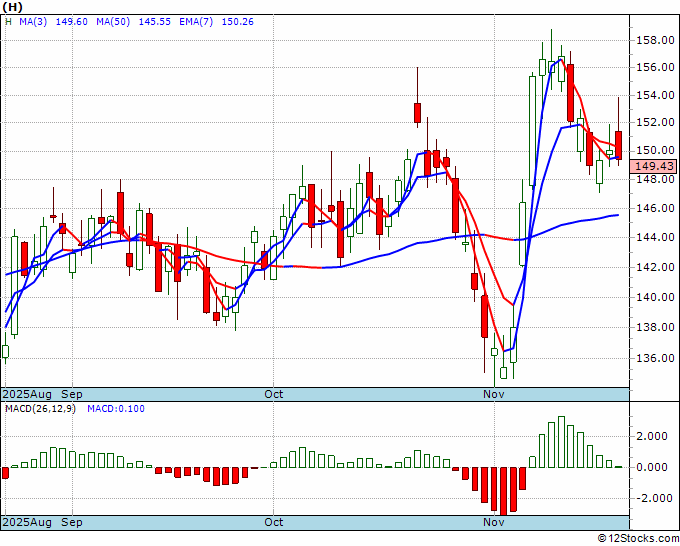Screen dimensions: 680x546
Task: Select the MA(3) indicator label
Action: [33, 22]
